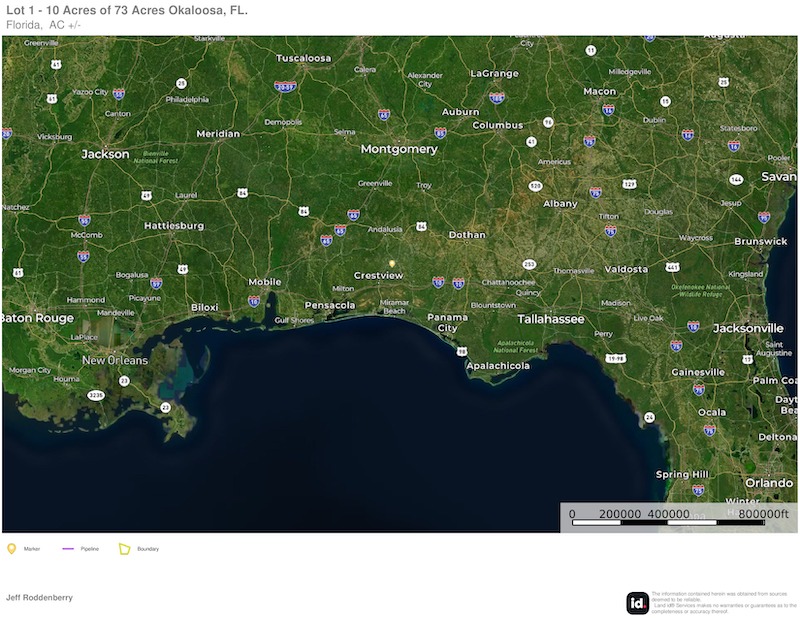Click the 19:98 highway shield near Perry
800x618 pixels.
(x=617, y=358)
